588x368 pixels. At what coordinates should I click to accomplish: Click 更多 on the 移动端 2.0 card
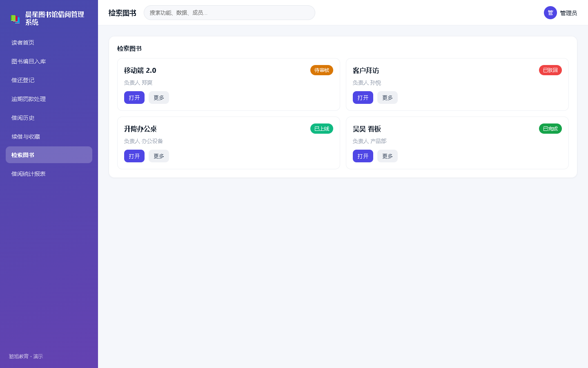pyautogui.click(x=159, y=98)
